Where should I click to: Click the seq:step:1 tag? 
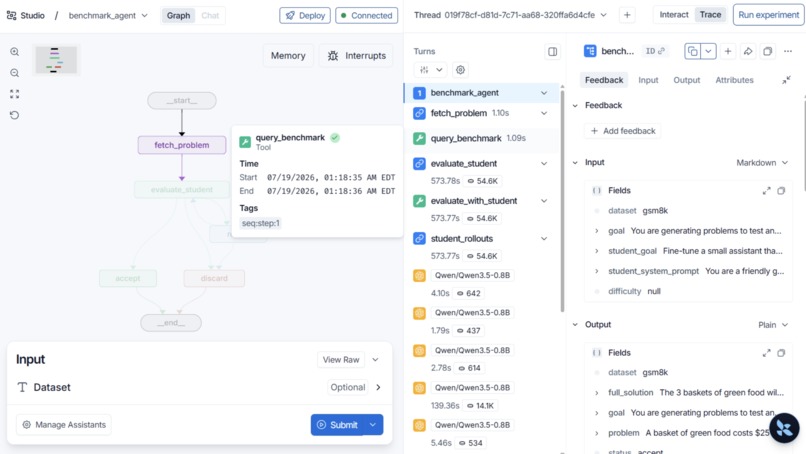click(261, 223)
